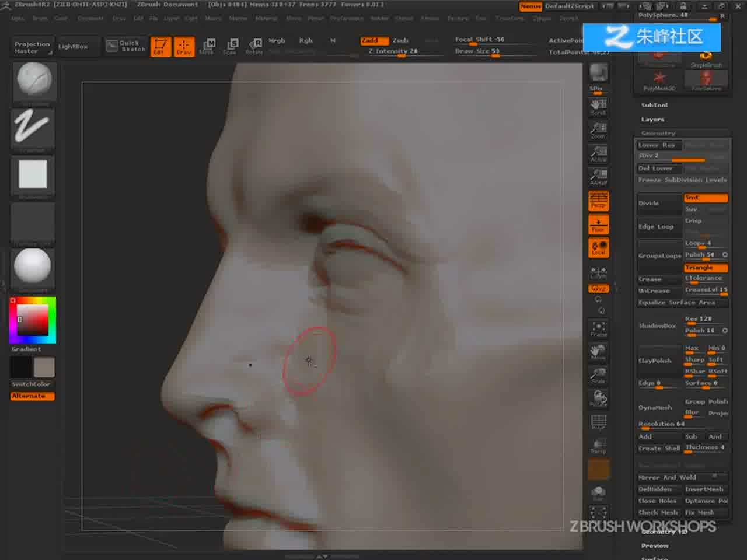Expand the Preview section
747x560 pixels.
tap(655, 546)
